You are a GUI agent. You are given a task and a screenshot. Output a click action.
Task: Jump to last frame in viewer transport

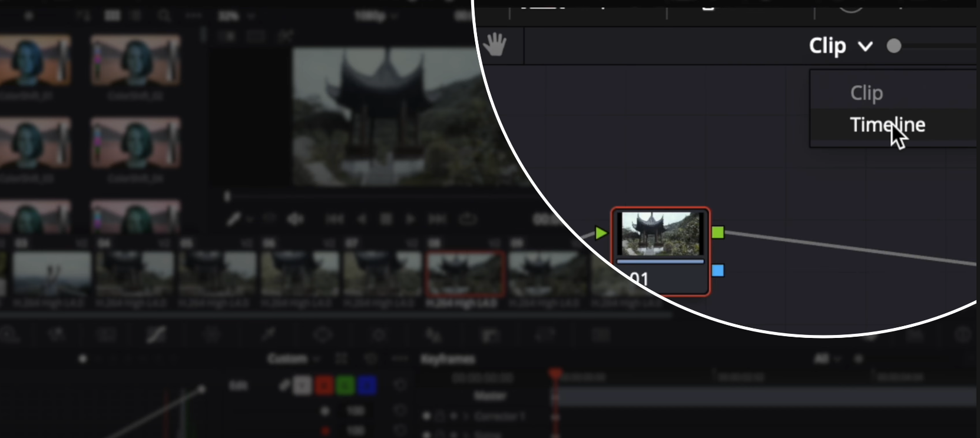[x=436, y=220]
